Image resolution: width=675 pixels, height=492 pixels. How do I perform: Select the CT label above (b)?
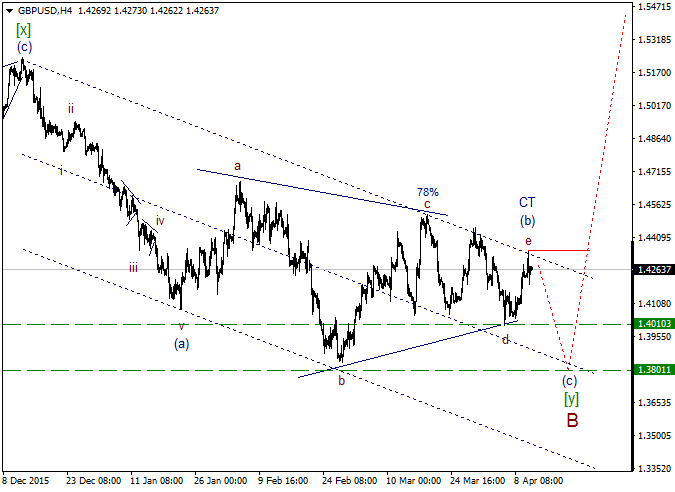tap(527, 202)
